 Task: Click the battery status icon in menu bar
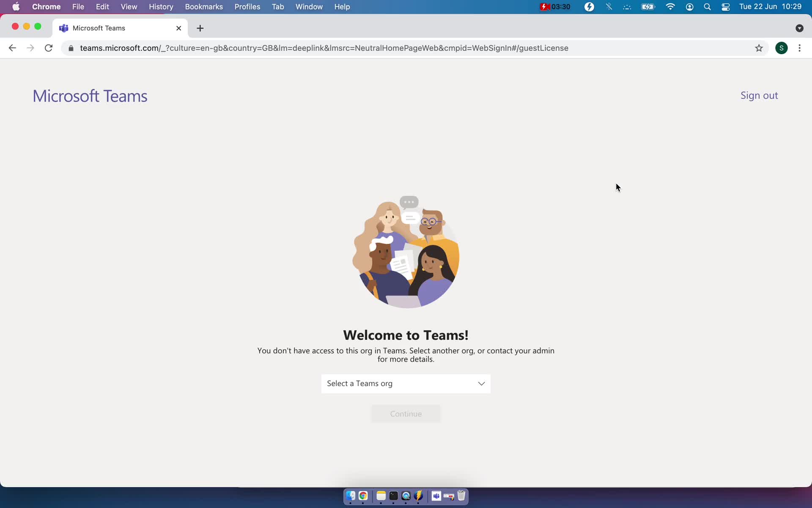[x=648, y=6]
